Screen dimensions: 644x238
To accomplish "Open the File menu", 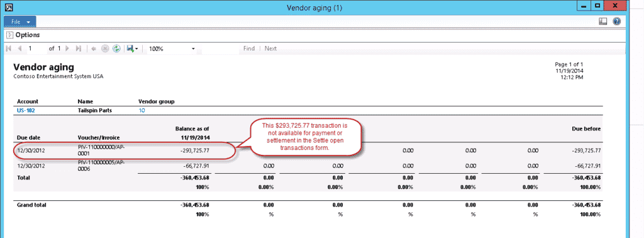I will pyautogui.click(x=20, y=21).
